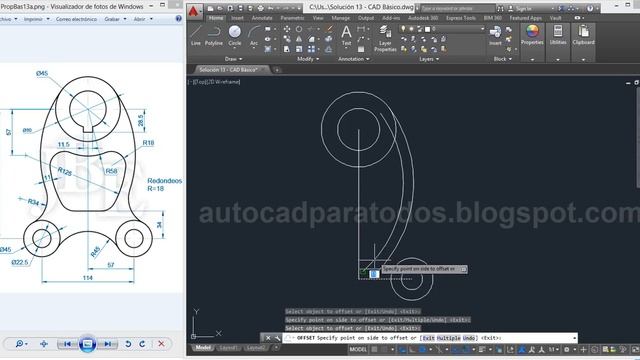This screenshot has width=640, height=360.
Task: Select the Circle tool
Action: click(x=235, y=35)
